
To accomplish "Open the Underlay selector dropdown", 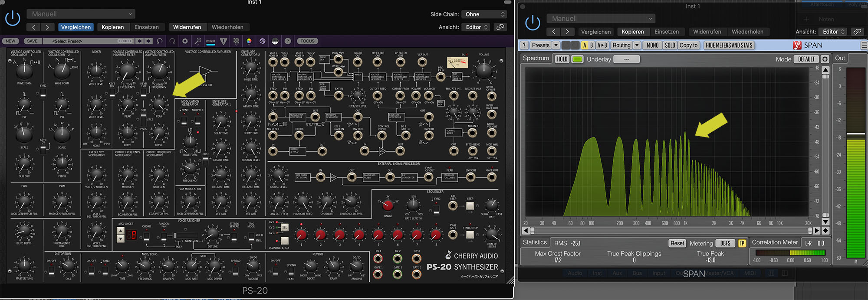I will (626, 59).
